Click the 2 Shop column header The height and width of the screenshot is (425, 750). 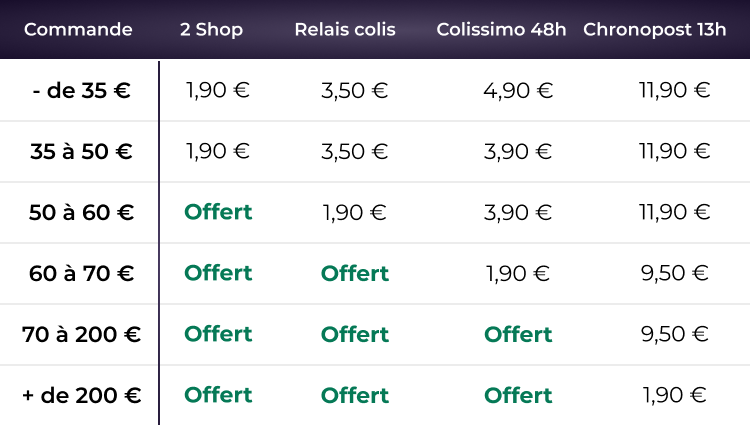tap(211, 29)
